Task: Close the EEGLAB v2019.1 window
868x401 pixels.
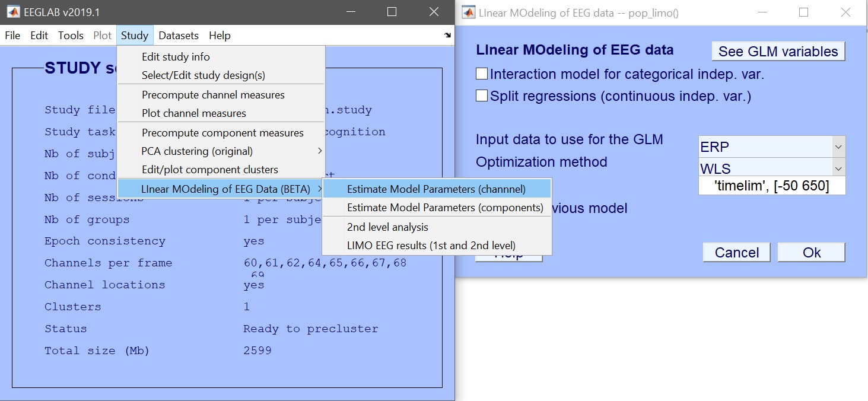Action: 434,12
